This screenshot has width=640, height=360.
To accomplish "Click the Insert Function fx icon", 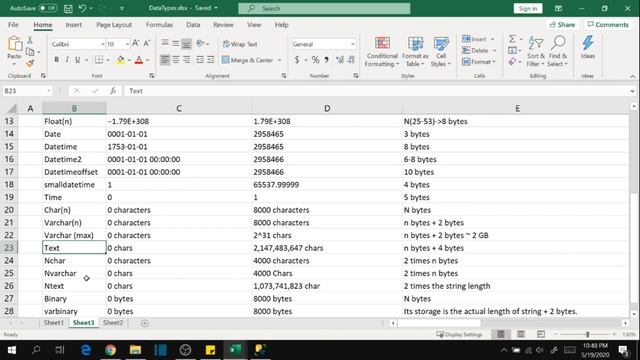I will pos(113,91).
